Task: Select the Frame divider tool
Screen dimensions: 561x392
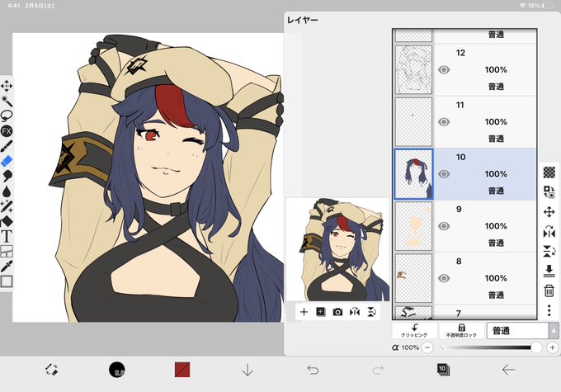Action: [x=7, y=252]
